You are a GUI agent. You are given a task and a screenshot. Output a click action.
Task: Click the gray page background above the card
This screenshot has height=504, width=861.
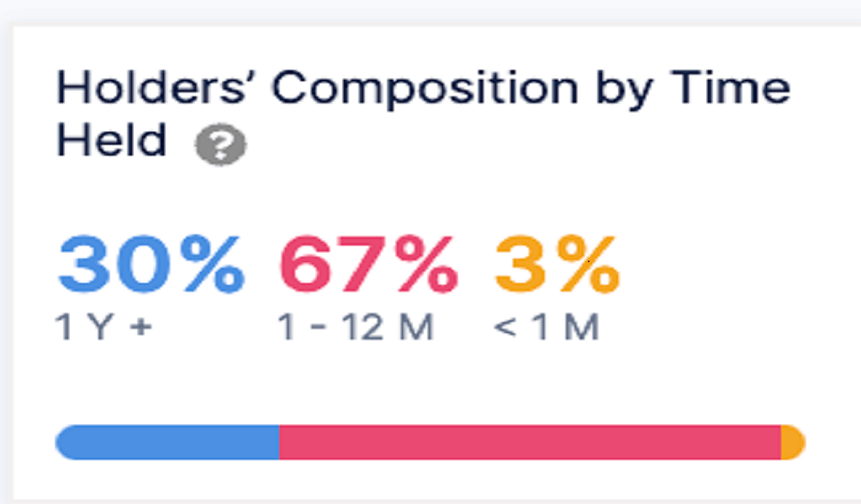click(x=420, y=12)
